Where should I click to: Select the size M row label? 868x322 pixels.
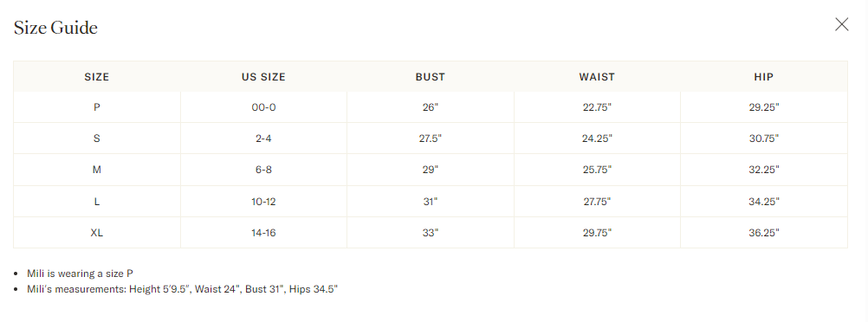point(97,170)
